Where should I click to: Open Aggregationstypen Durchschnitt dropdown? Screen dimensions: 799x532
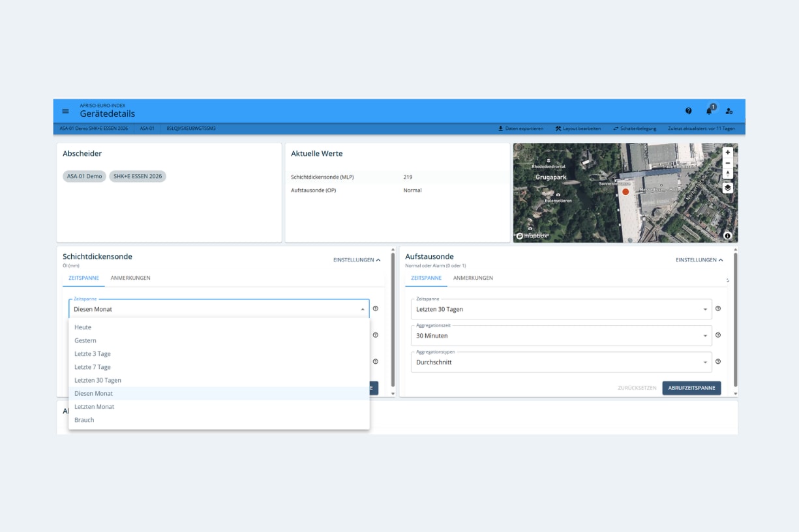click(562, 362)
